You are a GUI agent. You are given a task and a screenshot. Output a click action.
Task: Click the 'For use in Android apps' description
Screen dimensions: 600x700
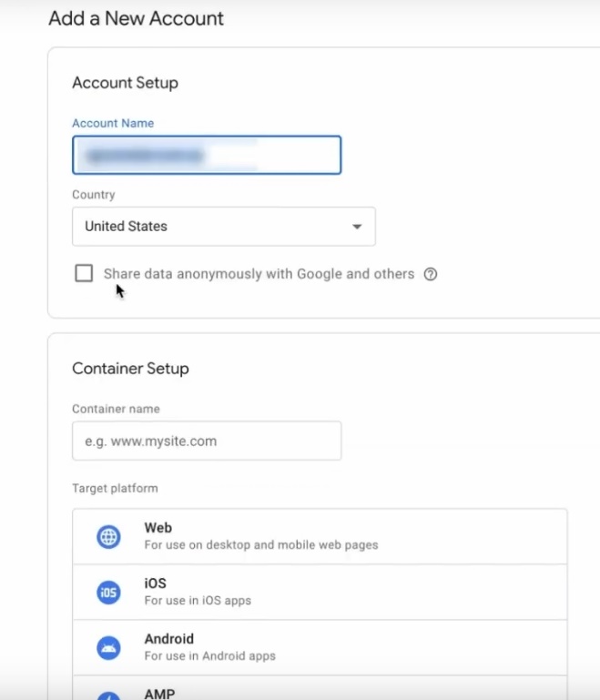coord(209,656)
